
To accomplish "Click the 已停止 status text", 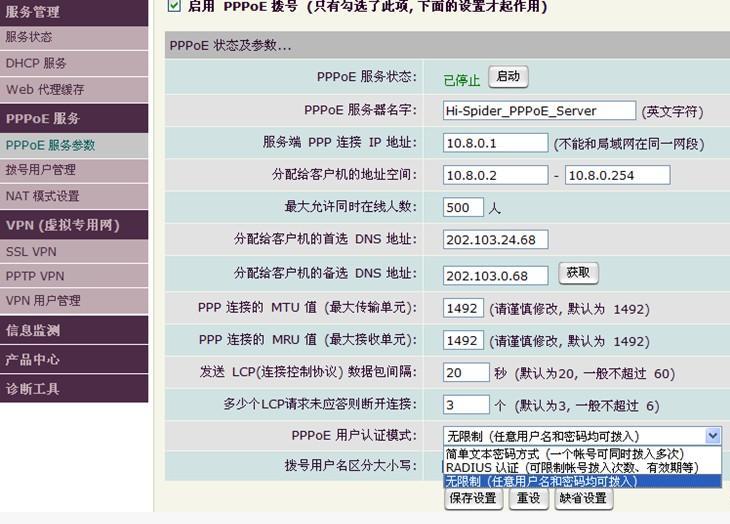I will [461, 81].
